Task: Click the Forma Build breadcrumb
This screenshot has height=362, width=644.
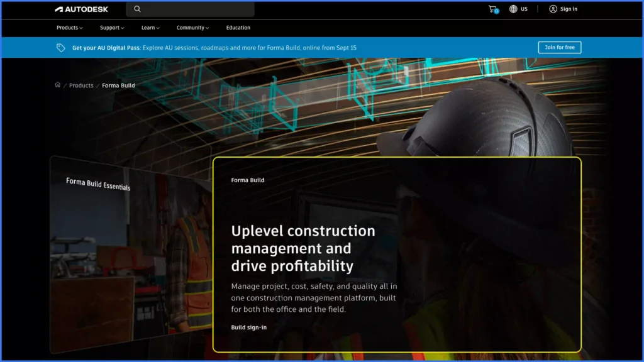Action: (x=118, y=85)
